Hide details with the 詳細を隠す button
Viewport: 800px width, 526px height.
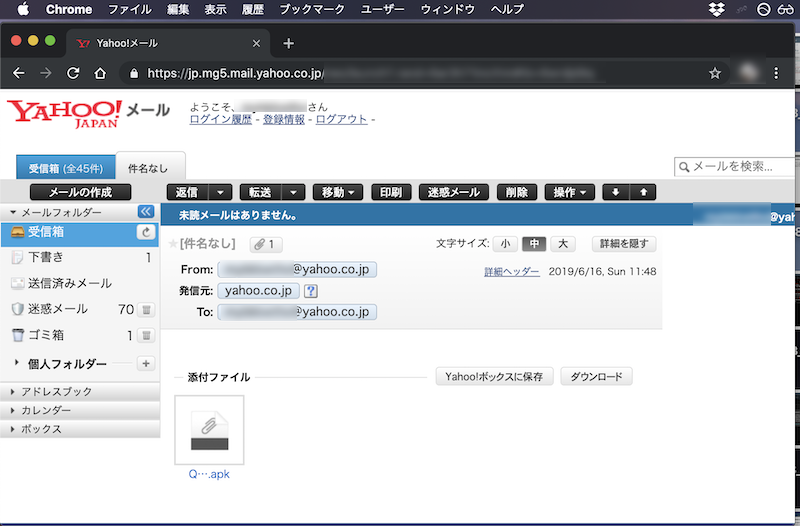[x=625, y=244]
